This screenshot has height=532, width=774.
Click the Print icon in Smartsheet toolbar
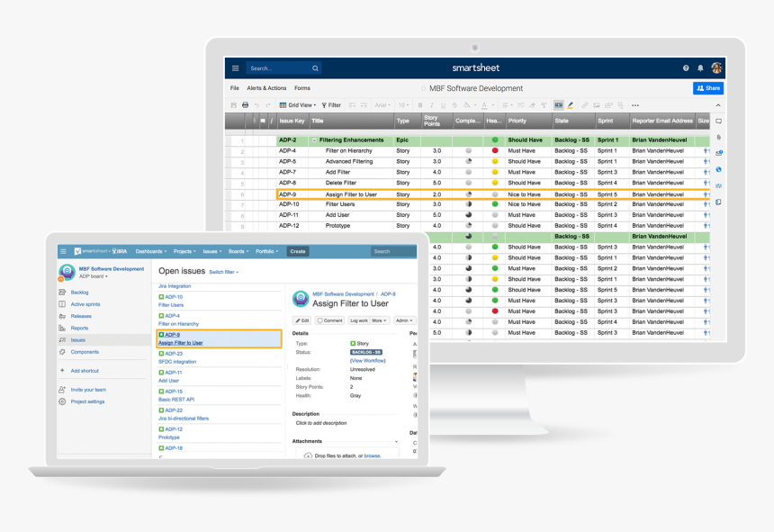(246, 105)
